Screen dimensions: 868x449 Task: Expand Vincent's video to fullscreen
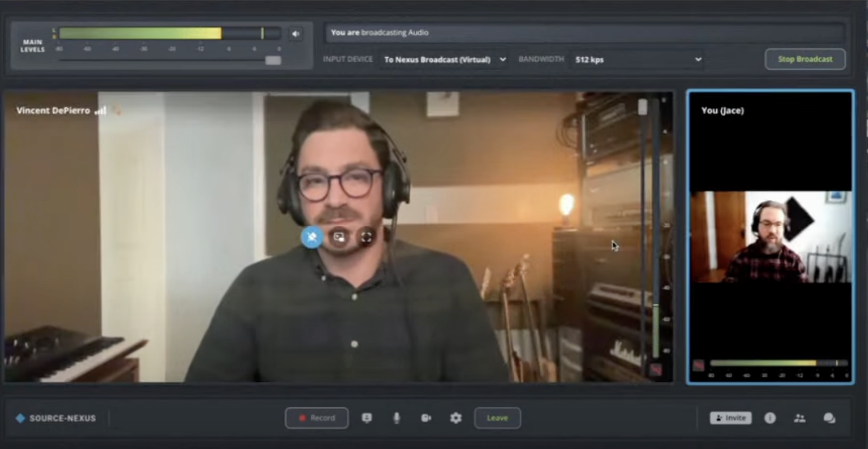[x=366, y=237]
